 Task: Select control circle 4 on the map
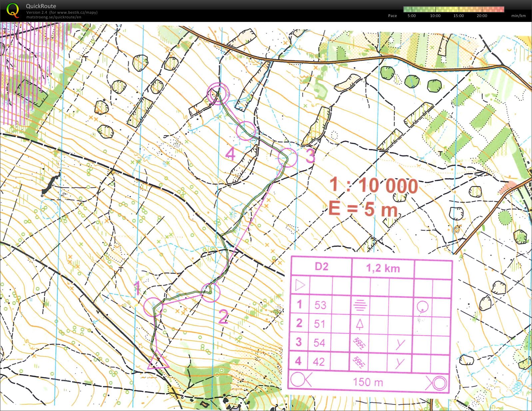246,131
